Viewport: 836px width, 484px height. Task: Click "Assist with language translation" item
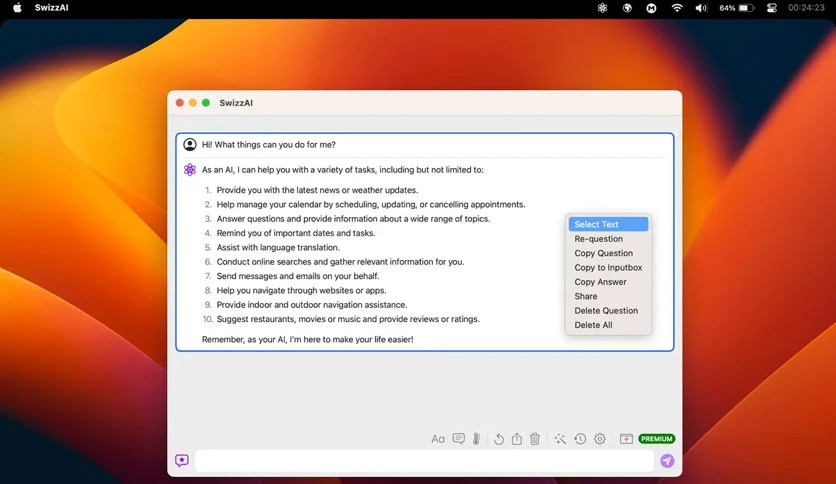(278, 247)
